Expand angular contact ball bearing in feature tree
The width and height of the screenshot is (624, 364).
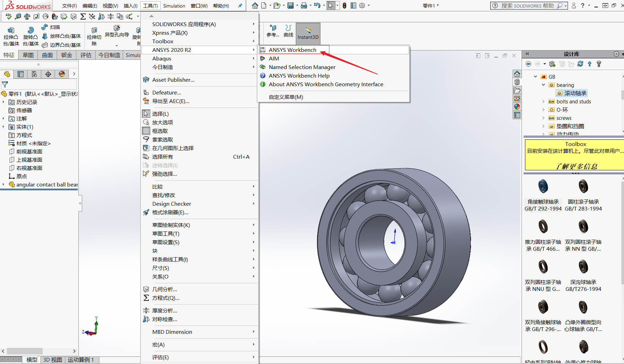coord(3,184)
